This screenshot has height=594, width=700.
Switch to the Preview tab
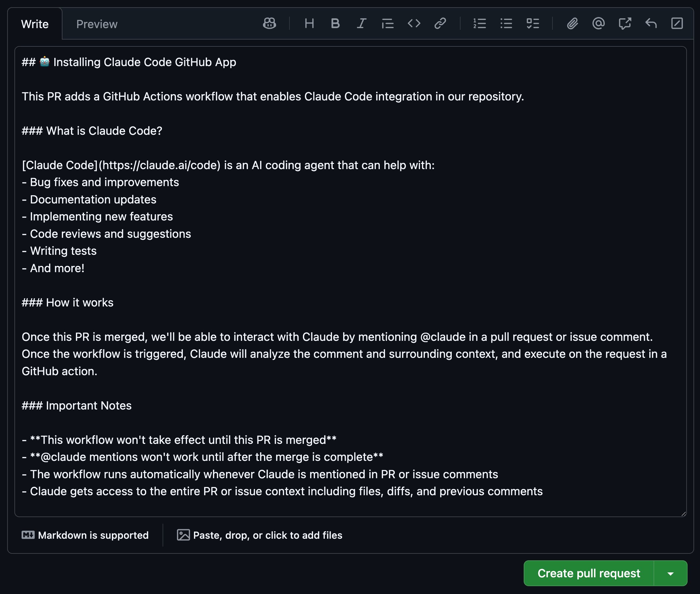click(x=96, y=24)
